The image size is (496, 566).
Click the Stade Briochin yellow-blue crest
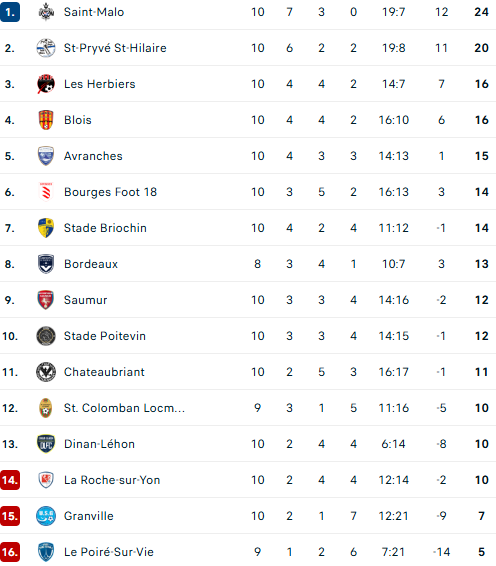tap(46, 228)
